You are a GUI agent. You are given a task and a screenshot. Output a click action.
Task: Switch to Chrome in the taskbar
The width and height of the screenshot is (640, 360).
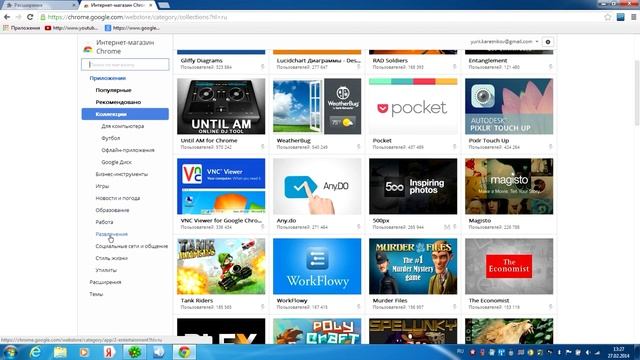[184, 352]
